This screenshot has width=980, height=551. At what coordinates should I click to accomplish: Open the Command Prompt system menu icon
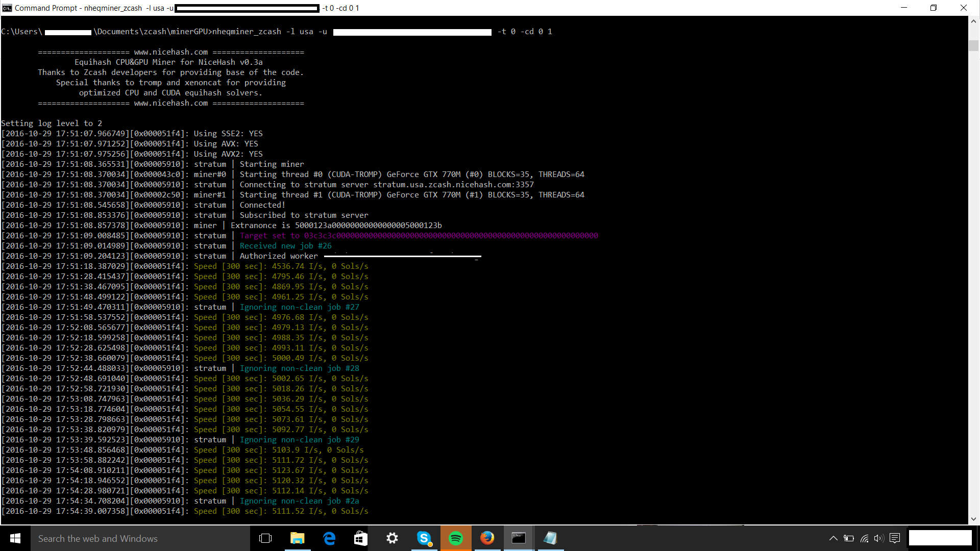point(7,8)
